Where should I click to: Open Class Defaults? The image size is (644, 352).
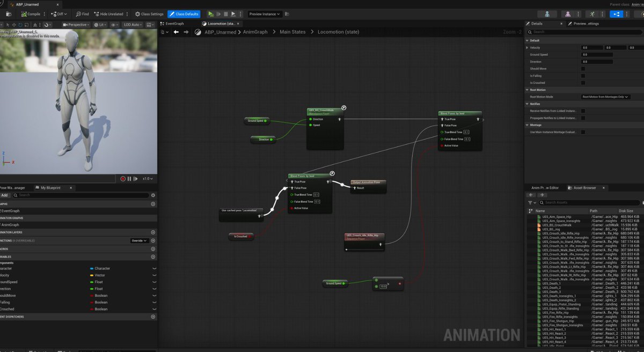pyautogui.click(x=184, y=14)
